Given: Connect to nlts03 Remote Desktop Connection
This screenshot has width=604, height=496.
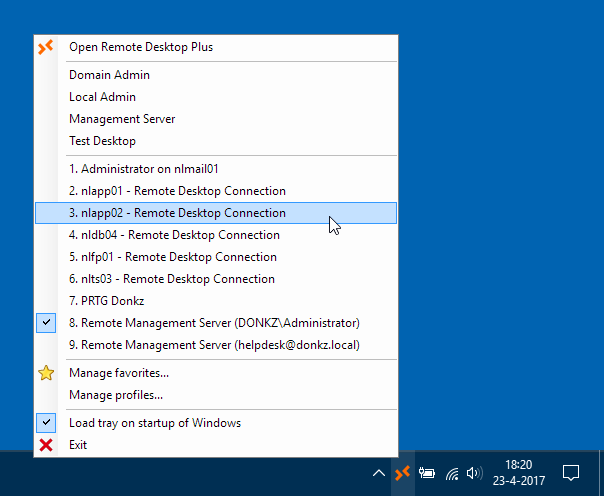Looking at the screenshot, I should pyautogui.click(x=216, y=279).
